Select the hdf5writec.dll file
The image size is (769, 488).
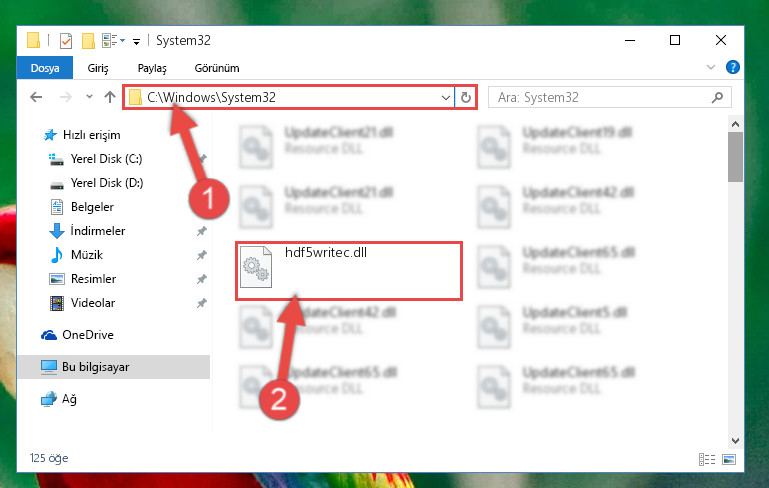[x=349, y=270]
